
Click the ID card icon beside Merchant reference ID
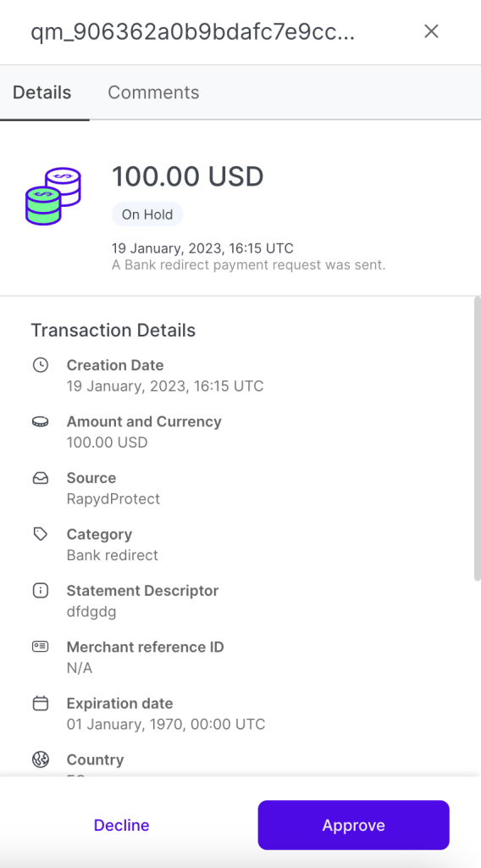click(41, 647)
